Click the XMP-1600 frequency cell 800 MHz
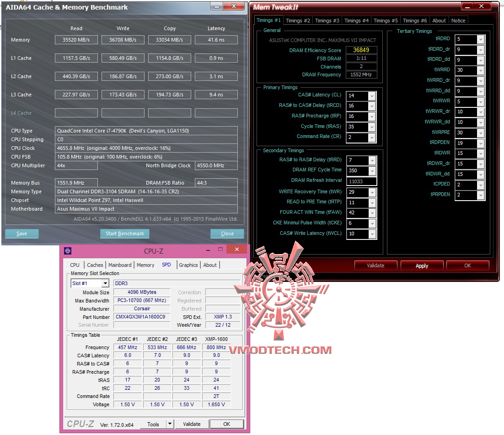 (x=216, y=347)
